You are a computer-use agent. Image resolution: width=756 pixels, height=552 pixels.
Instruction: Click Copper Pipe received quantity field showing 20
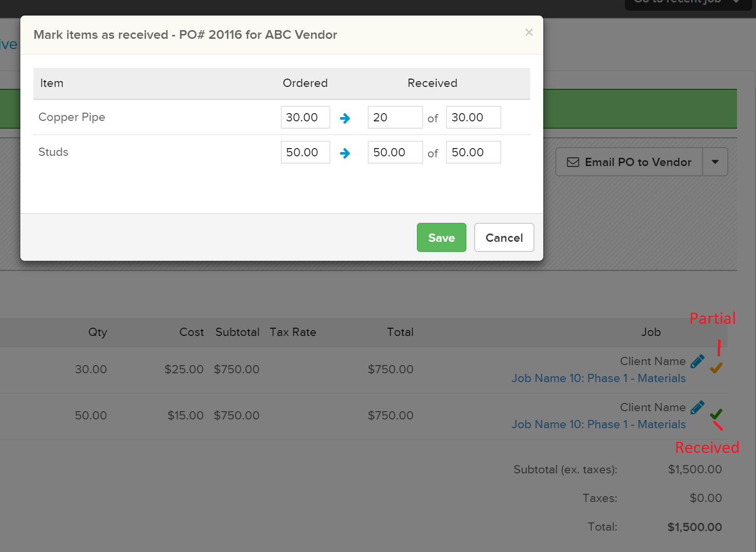(x=395, y=117)
